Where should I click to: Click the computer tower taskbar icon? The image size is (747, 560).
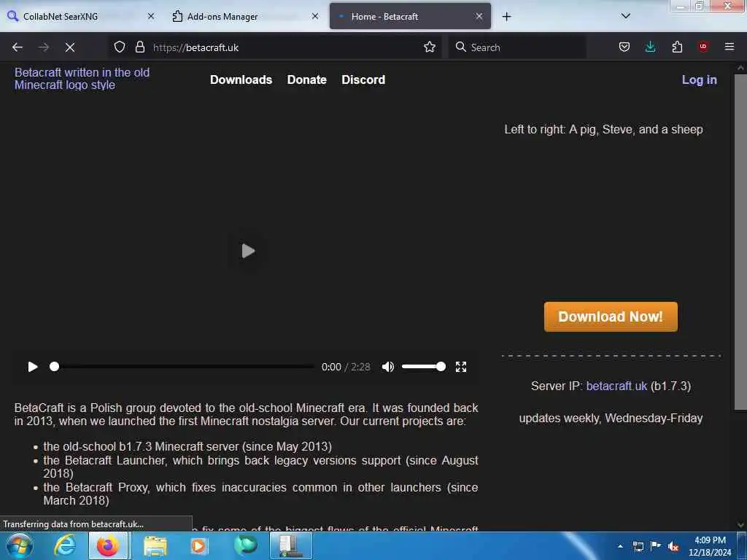(x=291, y=545)
